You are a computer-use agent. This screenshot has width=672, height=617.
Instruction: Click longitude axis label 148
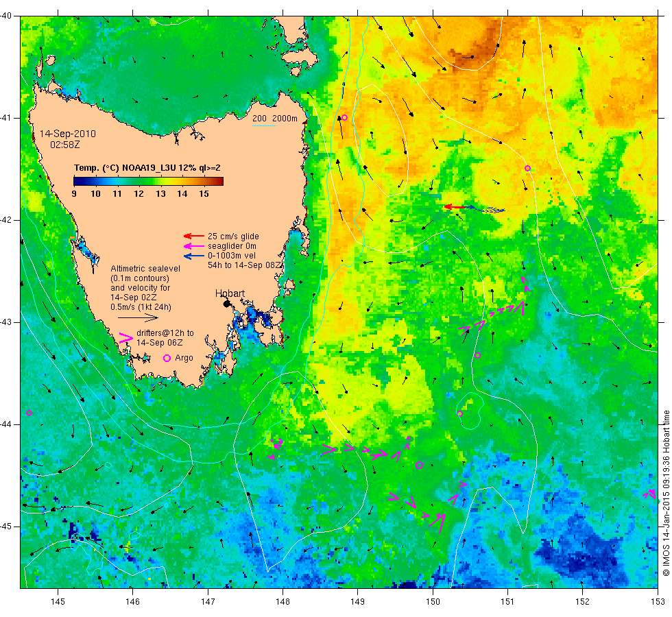click(x=283, y=602)
